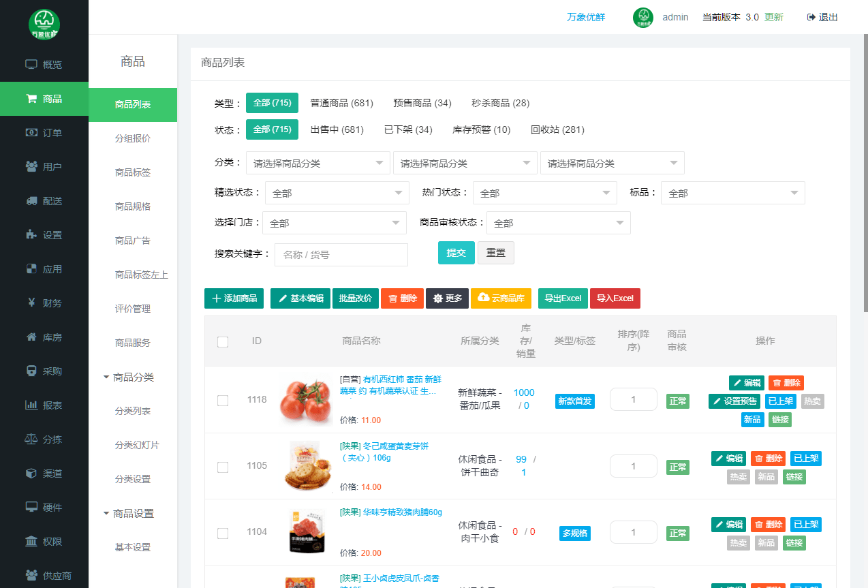The height and width of the screenshot is (588, 868).
Task: Click the 采购 icon in sidebar
Action: point(31,371)
